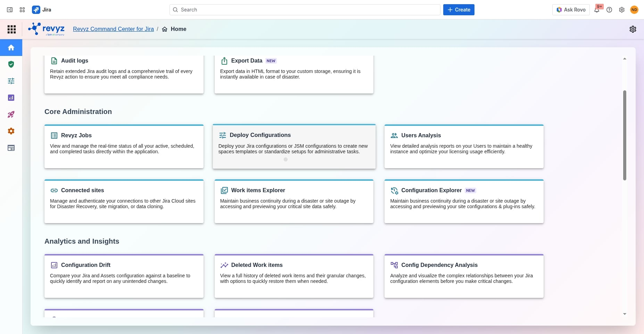Image resolution: width=644 pixels, height=334 pixels.
Task: Open the Configuration Drift card
Action: pyautogui.click(x=124, y=276)
